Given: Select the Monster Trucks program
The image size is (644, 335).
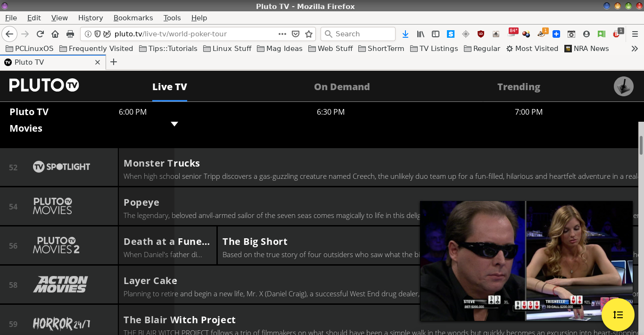Looking at the screenshot, I should [x=378, y=167].
